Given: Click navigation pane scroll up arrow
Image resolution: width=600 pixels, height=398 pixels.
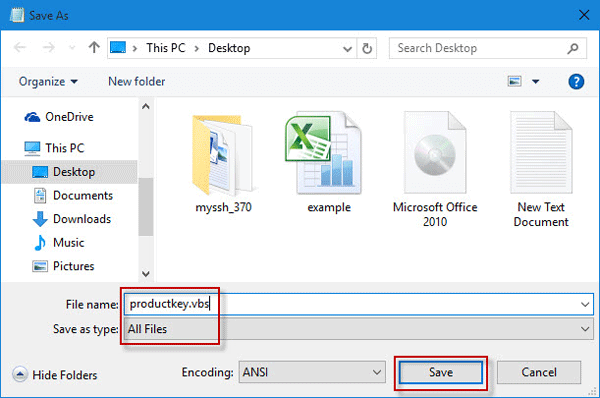Looking at the screenshot, I should 146,106.
